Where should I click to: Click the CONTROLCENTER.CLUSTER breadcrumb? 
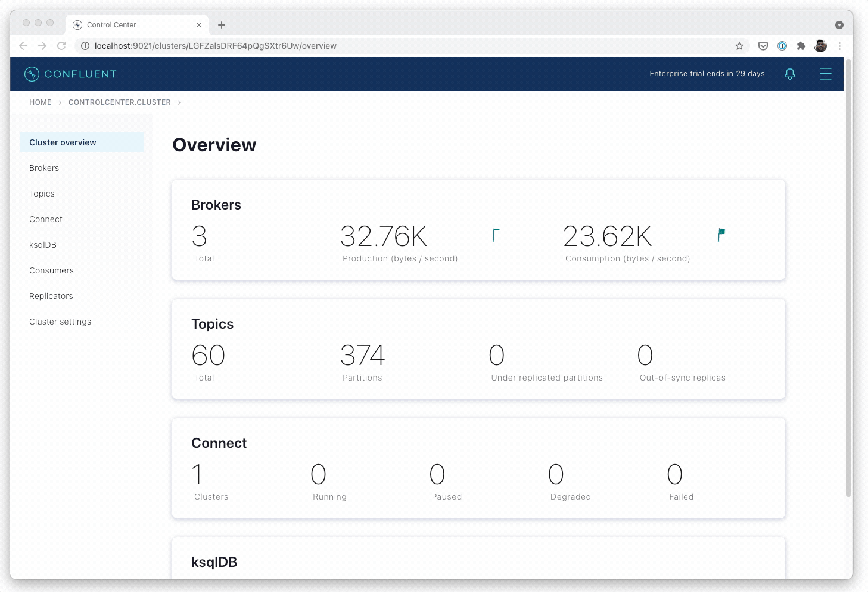tap(119, 102)
